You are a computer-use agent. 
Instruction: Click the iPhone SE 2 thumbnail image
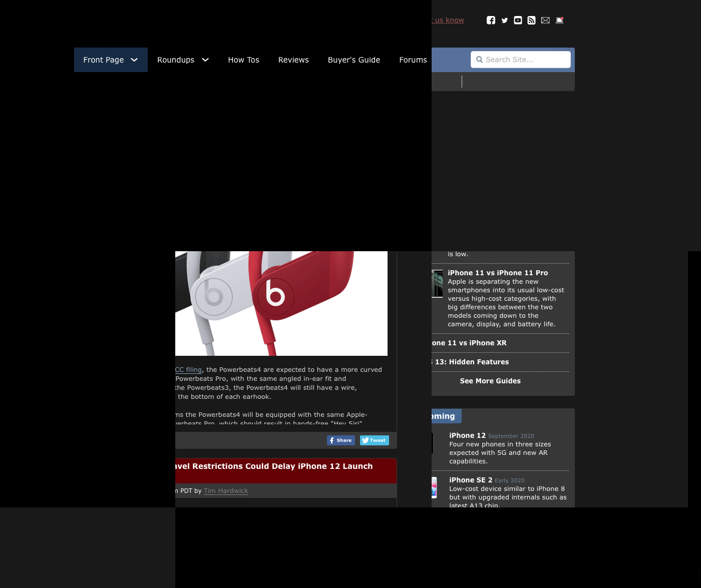(x=434, y=487)
